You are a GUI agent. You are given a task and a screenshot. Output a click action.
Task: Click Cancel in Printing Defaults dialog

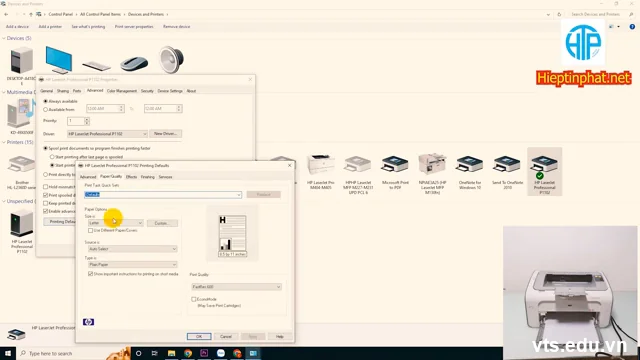[x=226, y=337]
